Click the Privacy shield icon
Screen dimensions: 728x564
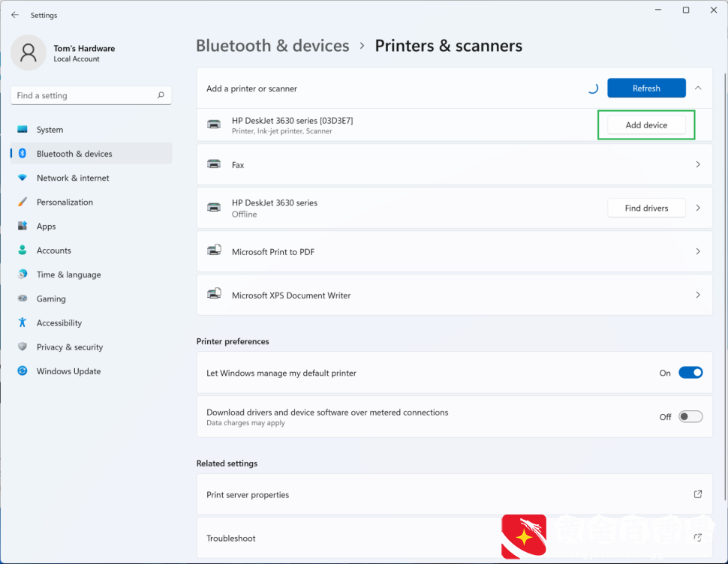pos(23,346)
